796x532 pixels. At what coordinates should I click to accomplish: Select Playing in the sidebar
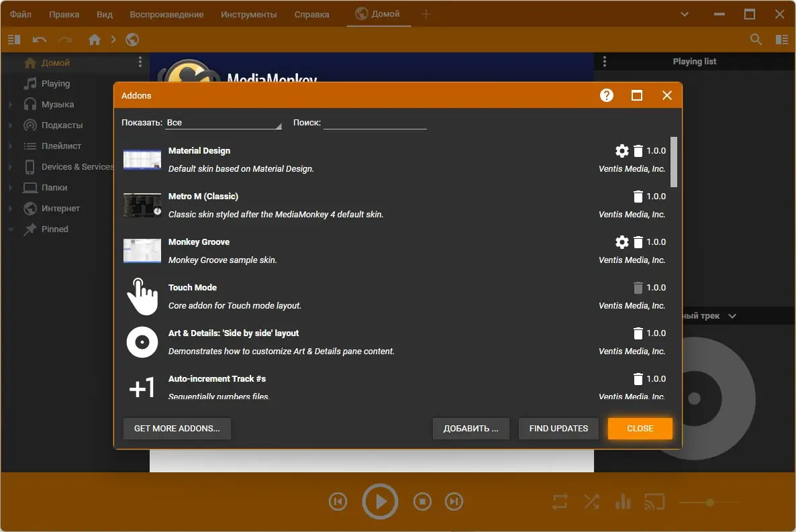click(56, 84)
